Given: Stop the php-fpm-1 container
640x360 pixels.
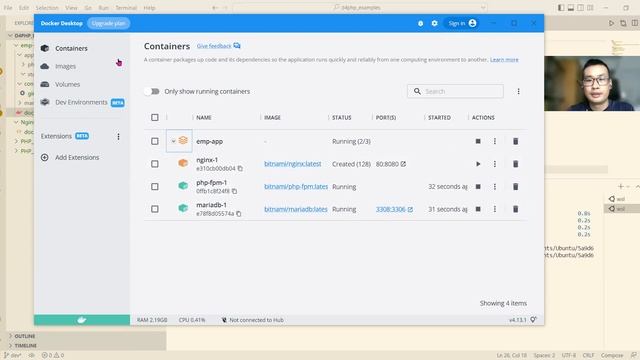Looking at the screenshot, I should coord(478,187).
